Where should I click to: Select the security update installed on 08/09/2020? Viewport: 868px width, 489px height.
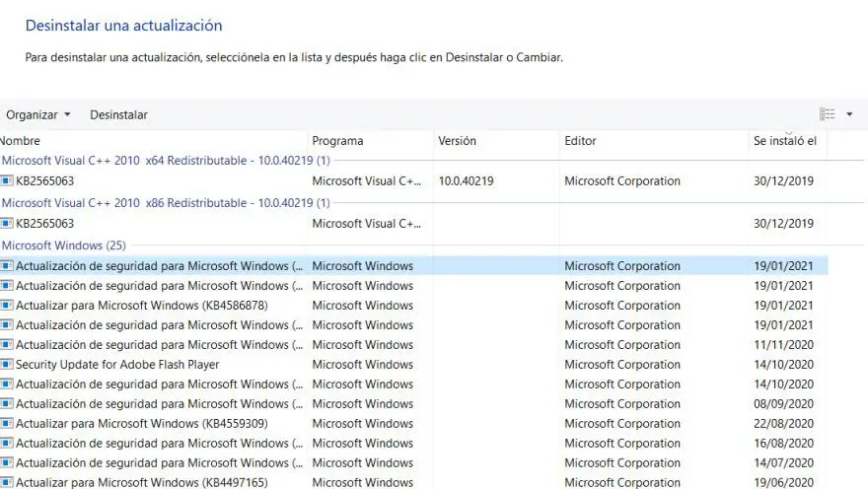click(x=158, y=404)
